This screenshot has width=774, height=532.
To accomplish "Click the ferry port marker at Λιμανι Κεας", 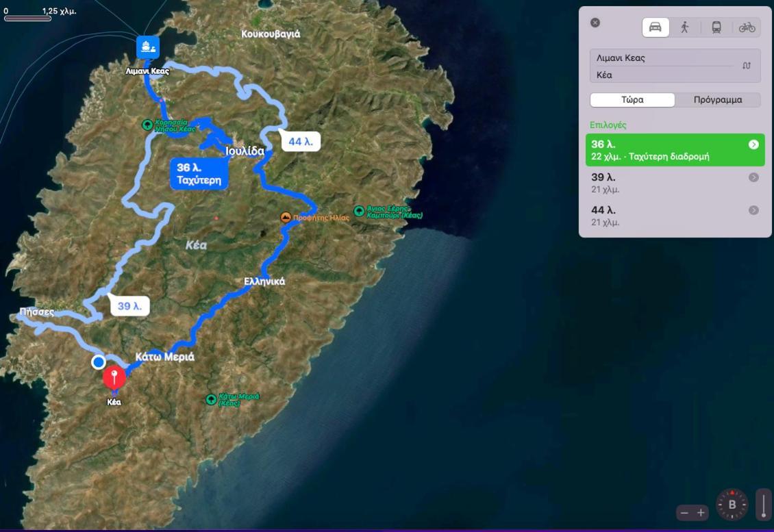I will [x=148, y=47].
